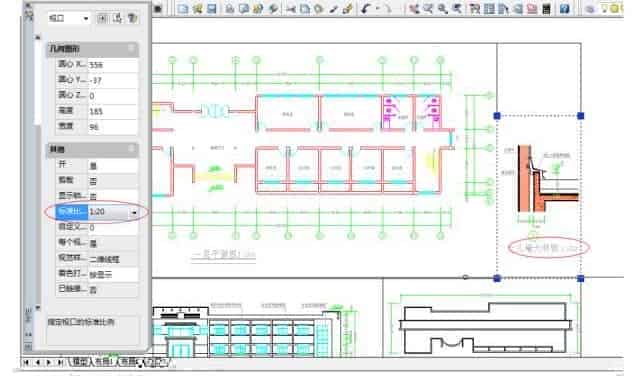
Task: Open the 视口 object type dropdown
Action: pos(69,18)
